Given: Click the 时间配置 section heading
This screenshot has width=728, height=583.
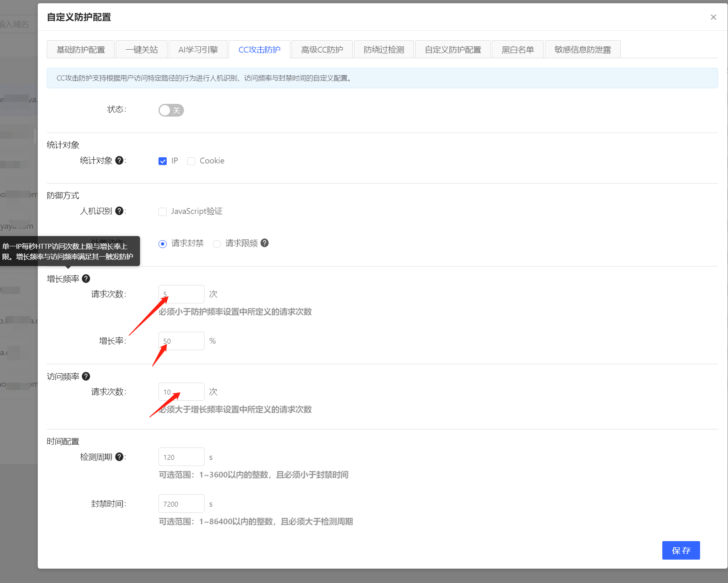Looking at the screenshot, I should tap(63, 441).
